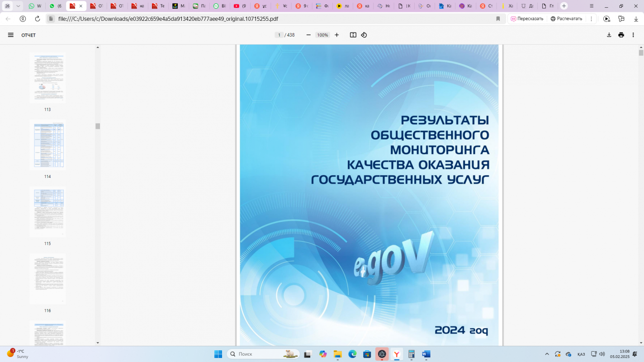Switch to the YouTube tab
This screenshot has width=644, height=362.
240,6
